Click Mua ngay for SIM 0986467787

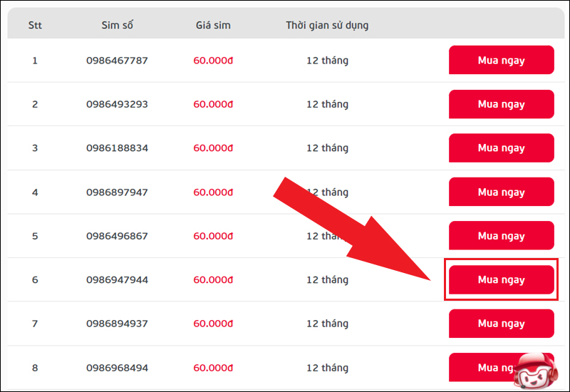coord(501,61)
